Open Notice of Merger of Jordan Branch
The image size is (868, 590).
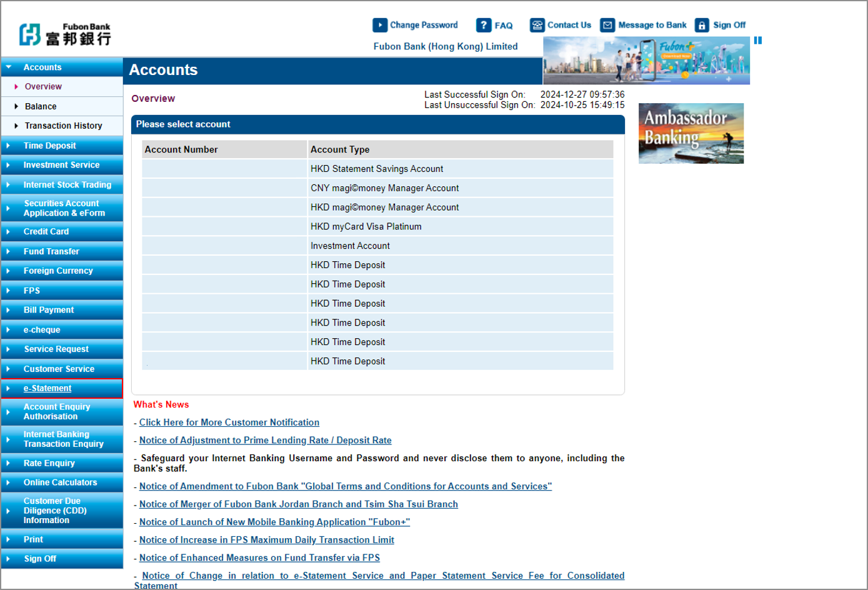299,504
